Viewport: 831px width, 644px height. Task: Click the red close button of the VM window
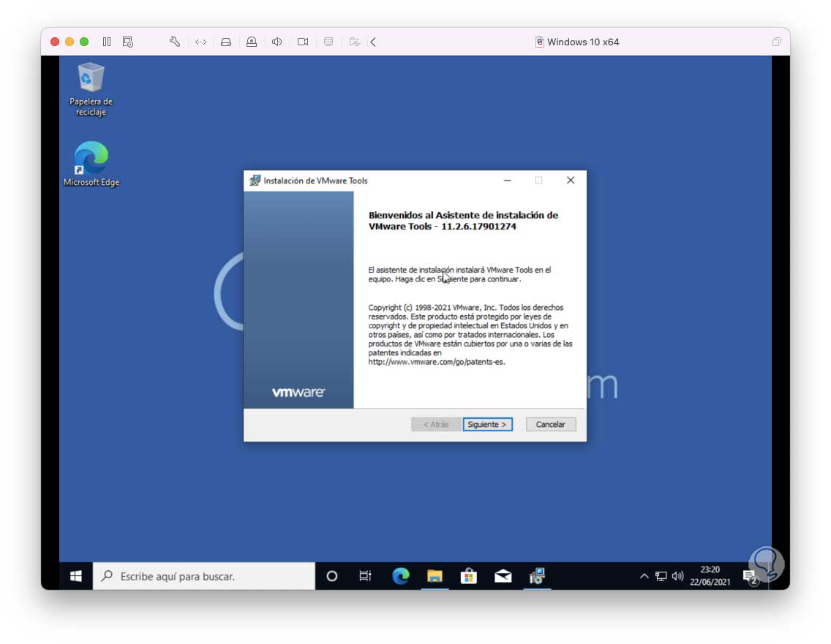(55, 42)
